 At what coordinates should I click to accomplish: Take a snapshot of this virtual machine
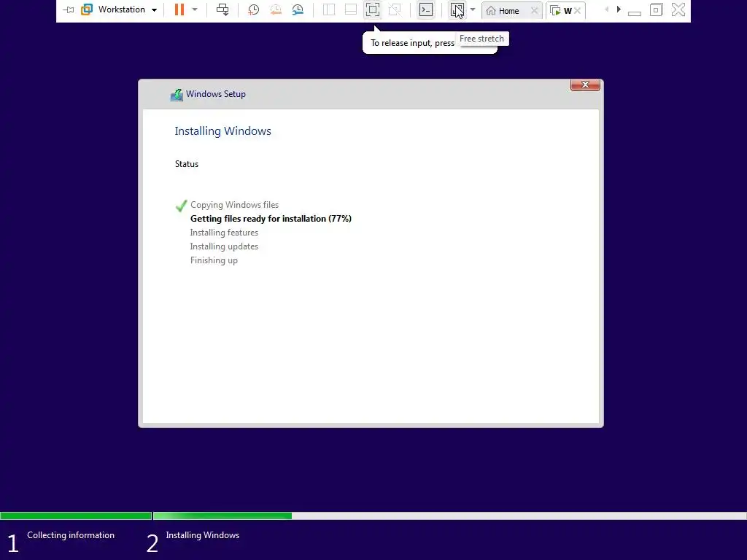coord(253,9)
